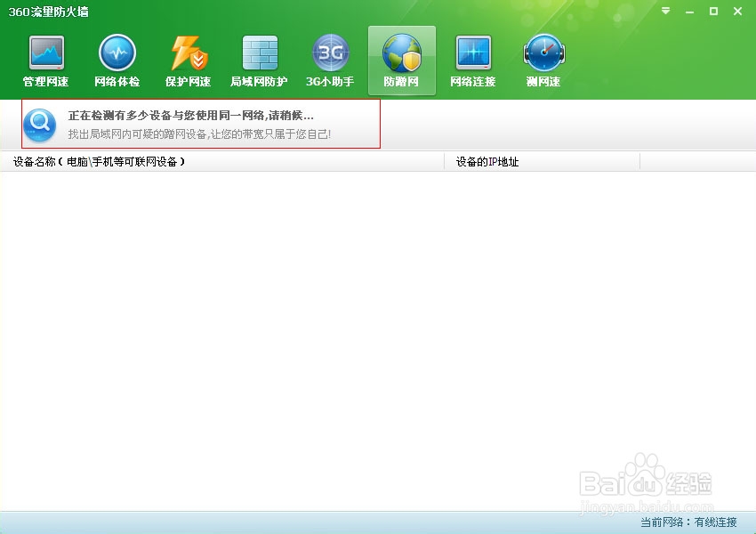Open the 网络体检 network checkup icon
Image resolution: width=756 pixels, height=534 pixels.
tap(117, 61)
